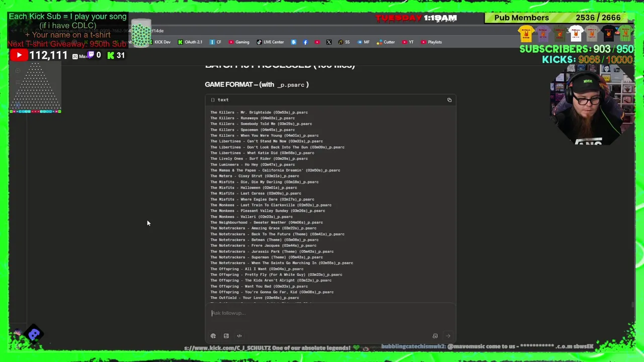Click the 'GAME FORMAT – (with _p.psarc)' heading
Viewport: 644px width, 362px height.
tap(257, 84)
